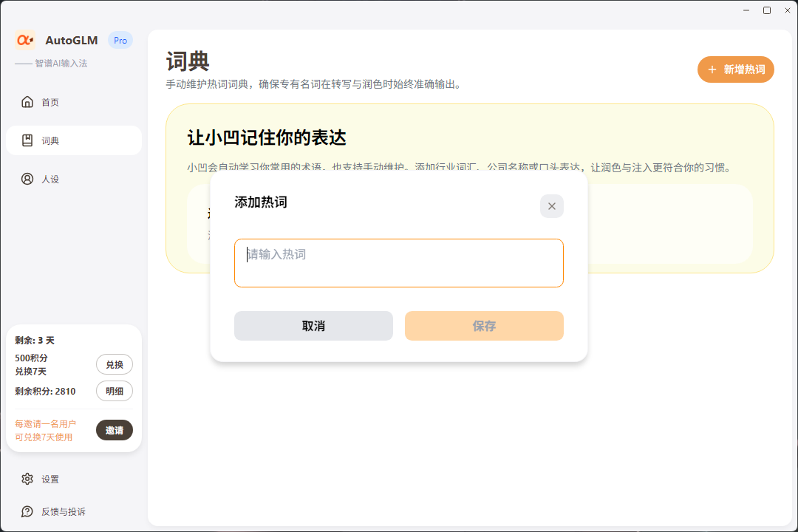Click the dark 邀请 button
Viewport: 798px width, 532px height.
point(115,430)
